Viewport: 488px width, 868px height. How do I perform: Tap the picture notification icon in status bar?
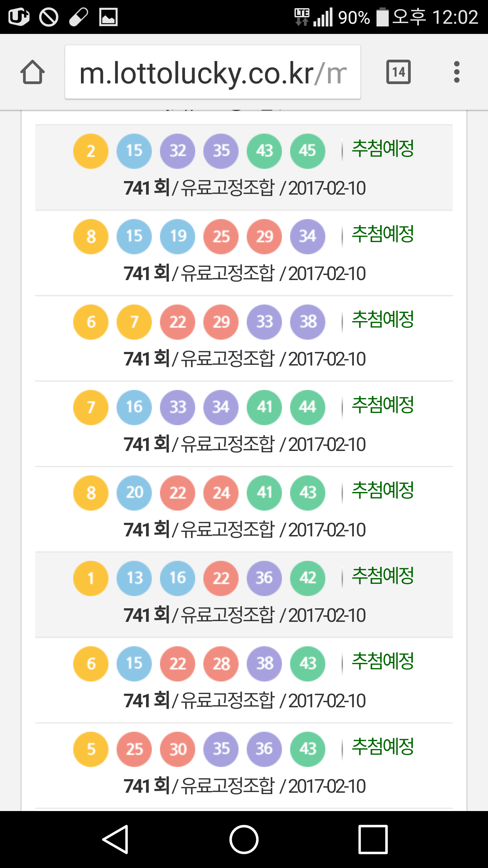coord(108,17)
